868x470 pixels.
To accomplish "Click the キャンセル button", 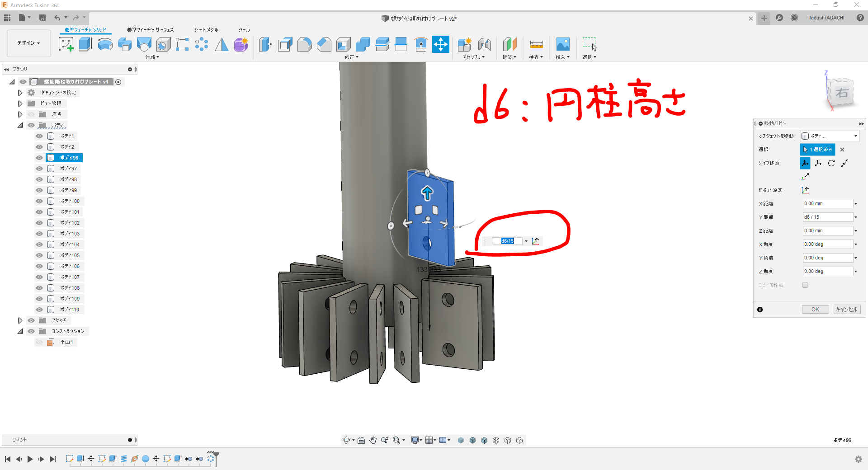I will coord(847,310).
